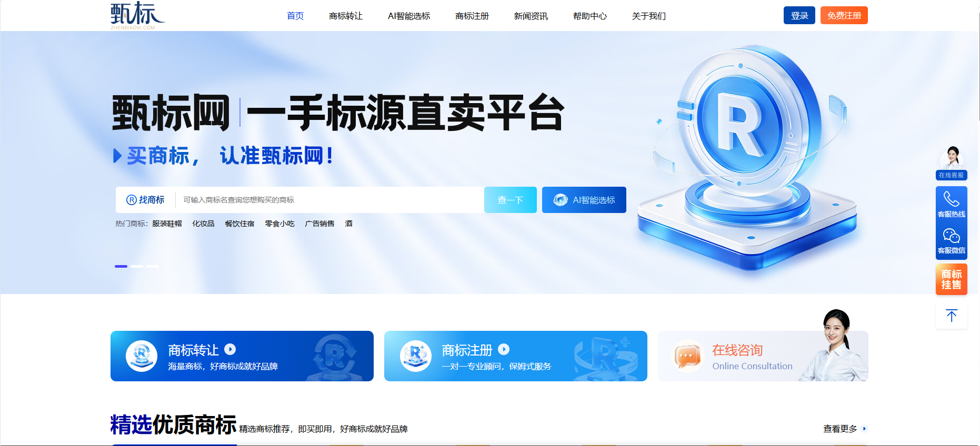Open the 商标转让 banner card
This screenshot has height=446, width=980.
(x=242, y=356)
